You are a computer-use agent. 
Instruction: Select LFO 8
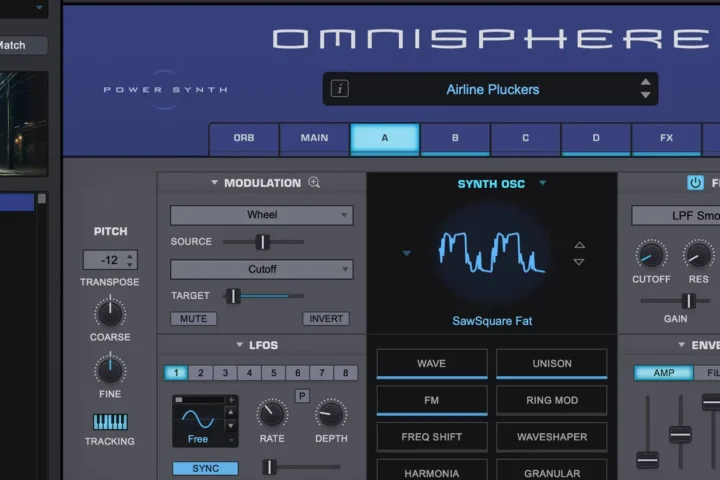tap(345, 373)
